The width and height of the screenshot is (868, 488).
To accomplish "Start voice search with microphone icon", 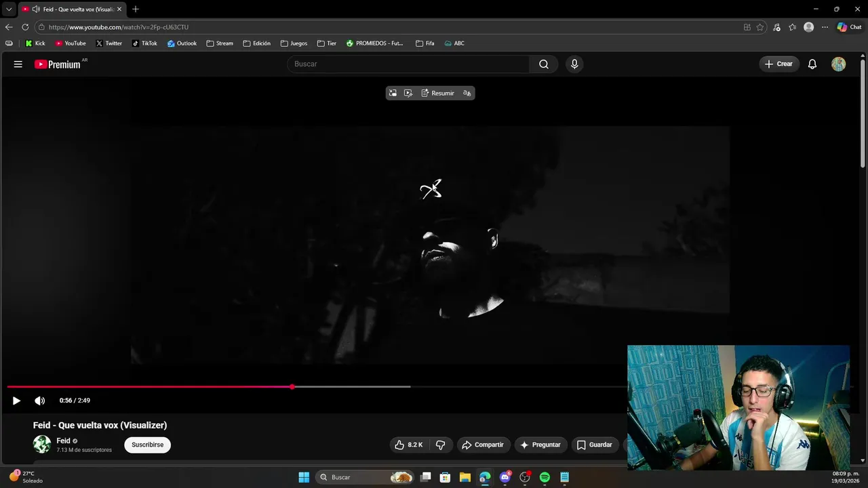I will (x=574, y=64).
